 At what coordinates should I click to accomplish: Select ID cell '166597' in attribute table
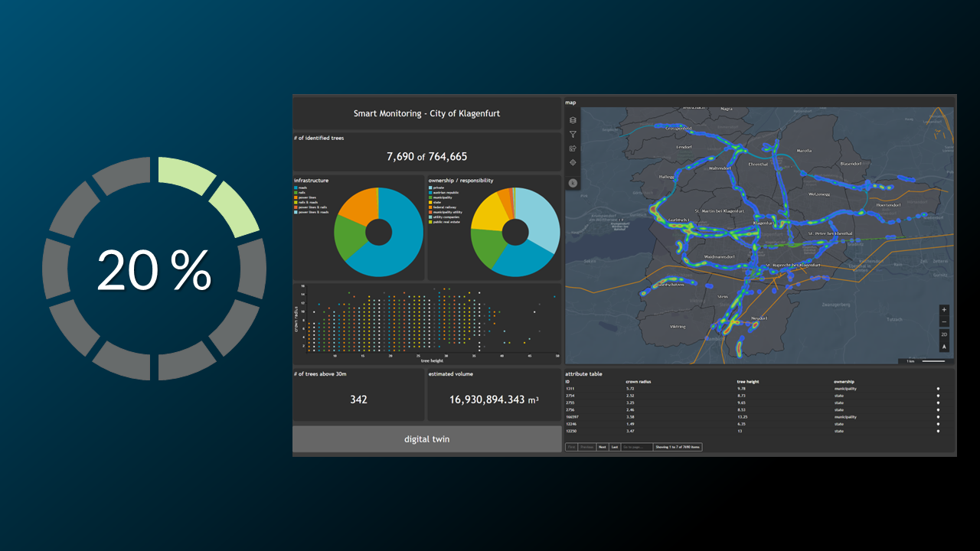572,417
